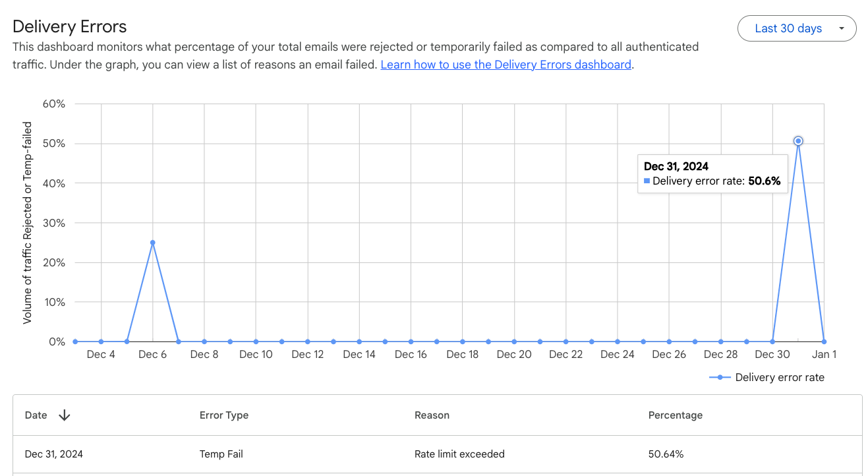Click the Dec 31, 2024 table cell
868x476 pixels.
point(54,454)
